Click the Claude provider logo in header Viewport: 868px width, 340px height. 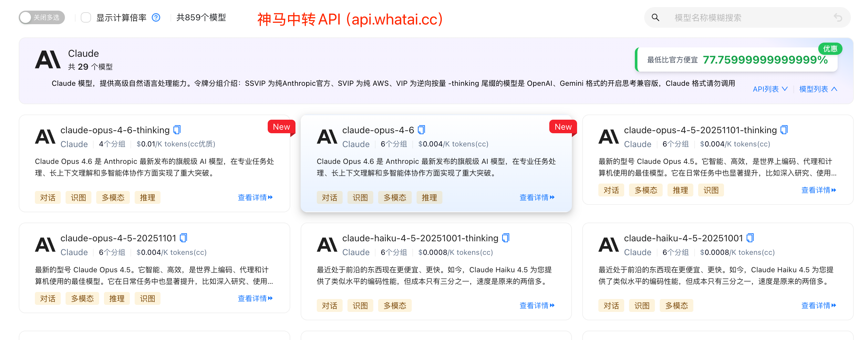pos(47,59)
